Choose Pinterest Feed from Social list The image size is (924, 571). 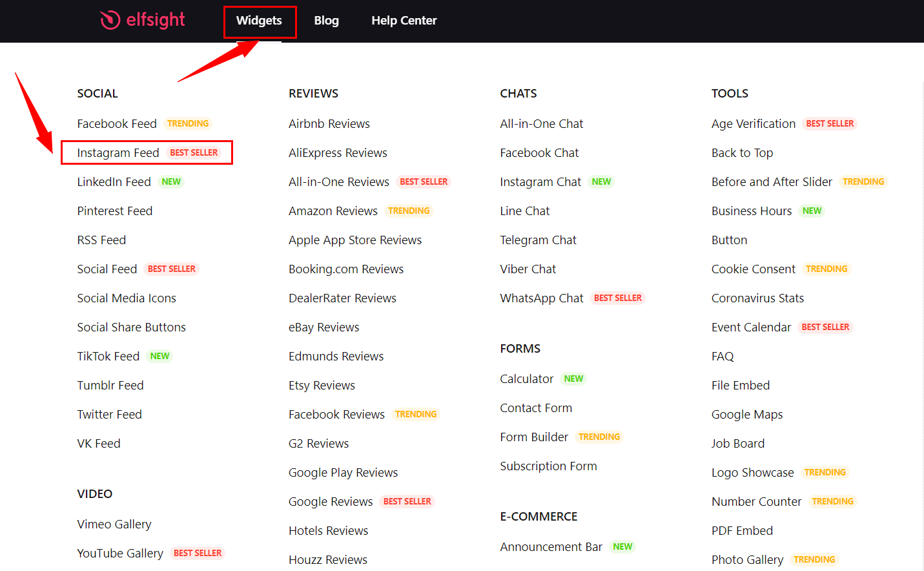[x=115, y=211]
